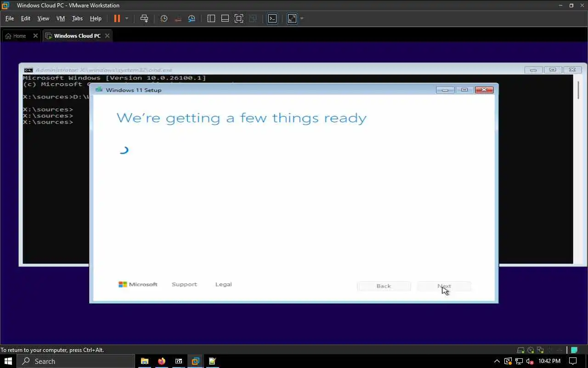Open the power options dropdown arrow beside pause
The image size is (588, 368).
127,18
